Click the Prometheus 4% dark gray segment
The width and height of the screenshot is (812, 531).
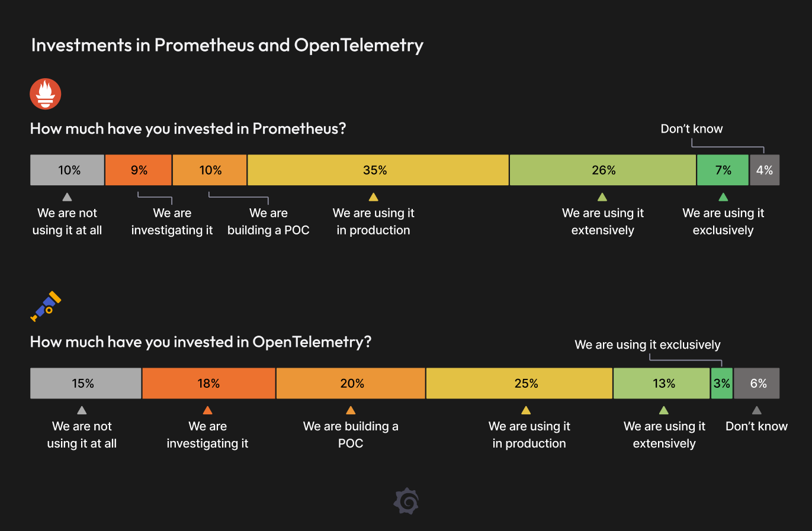click(x=765, y=170)
